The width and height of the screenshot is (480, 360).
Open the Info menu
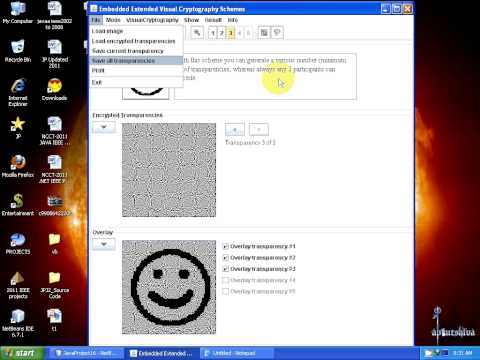[x=233, y=20]
